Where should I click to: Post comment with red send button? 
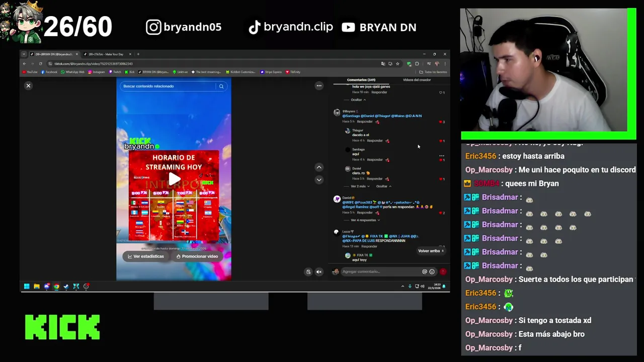pos(443,271)
